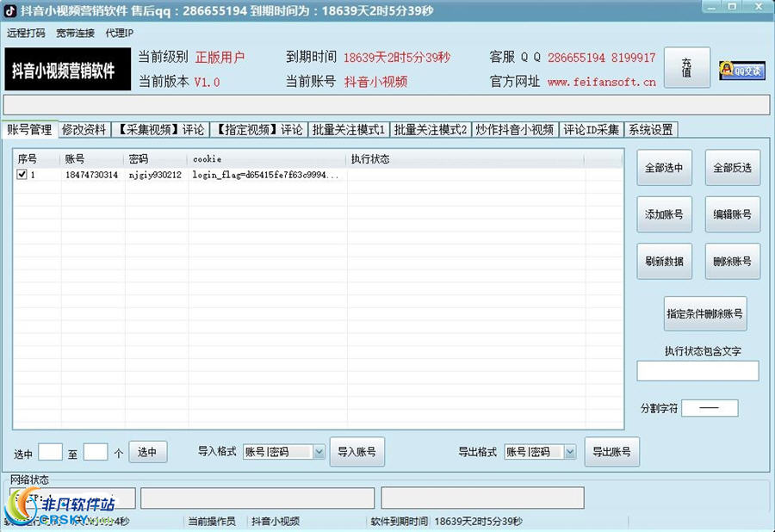The image size is (775, 532).
Task: Click the black 抖音小视频营销软件 logo banner
Action: [68, 69]
